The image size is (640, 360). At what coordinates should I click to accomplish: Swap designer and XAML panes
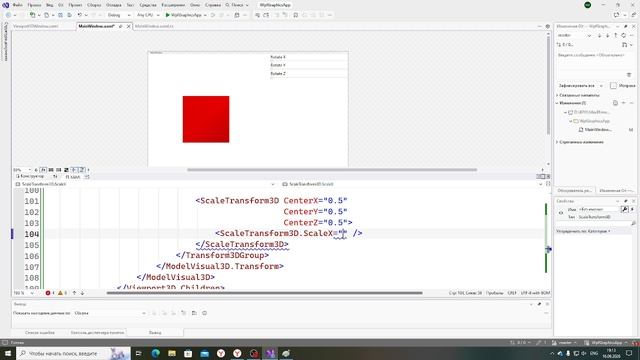coord(55,176)
